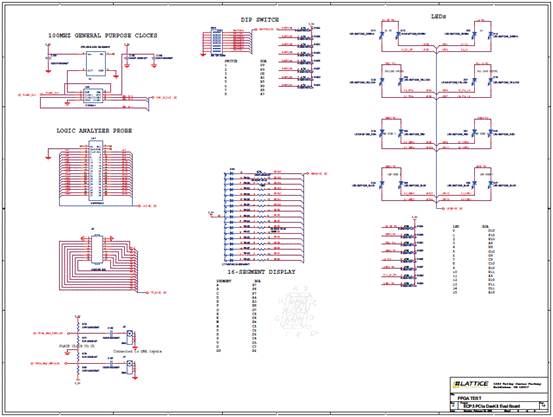
Task: Click the 100MHZ GENERAL PURPOSE CLOCKS heading
Action: (x=103, y=36)
